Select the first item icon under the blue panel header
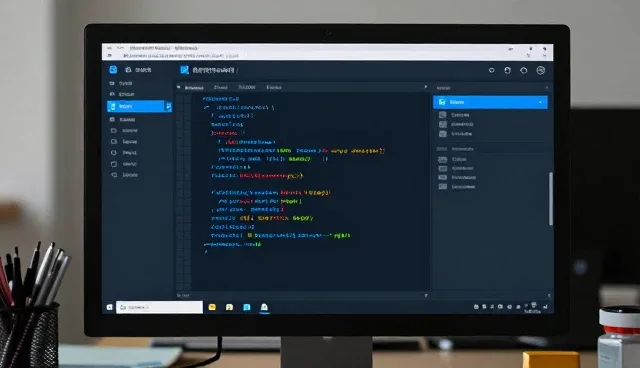Viewport: 640px width, 368px height. (442, 115)
